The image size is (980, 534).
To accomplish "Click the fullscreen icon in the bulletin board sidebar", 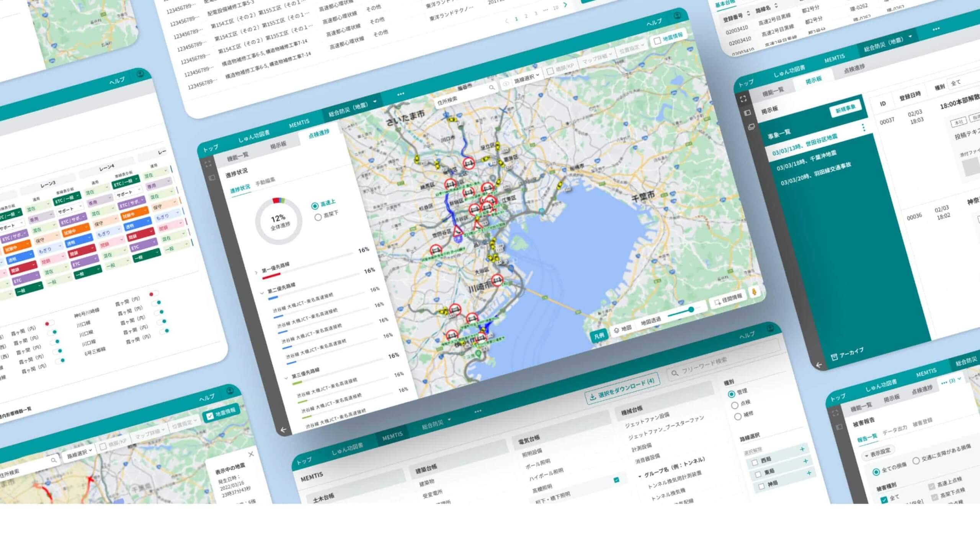I will 743,99.
